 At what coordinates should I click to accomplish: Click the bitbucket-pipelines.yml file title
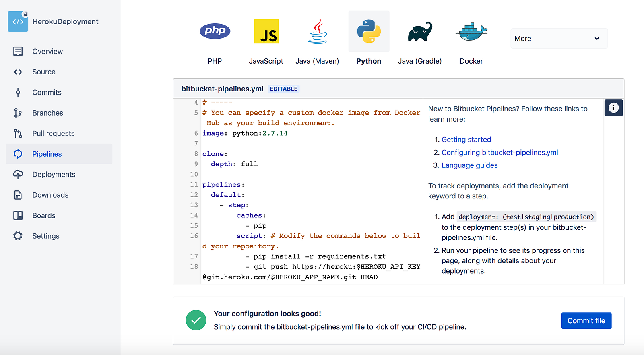pyautogui.click(x=223, y=89)
